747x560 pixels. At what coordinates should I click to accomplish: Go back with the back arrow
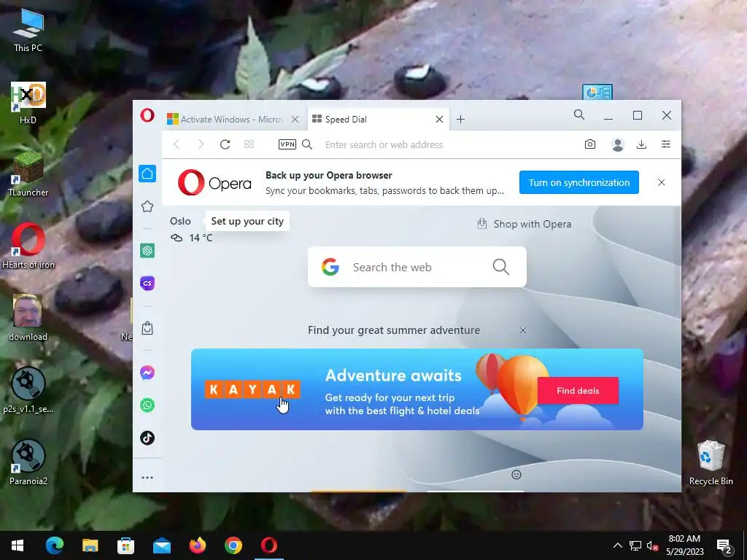tap(177, 144)
